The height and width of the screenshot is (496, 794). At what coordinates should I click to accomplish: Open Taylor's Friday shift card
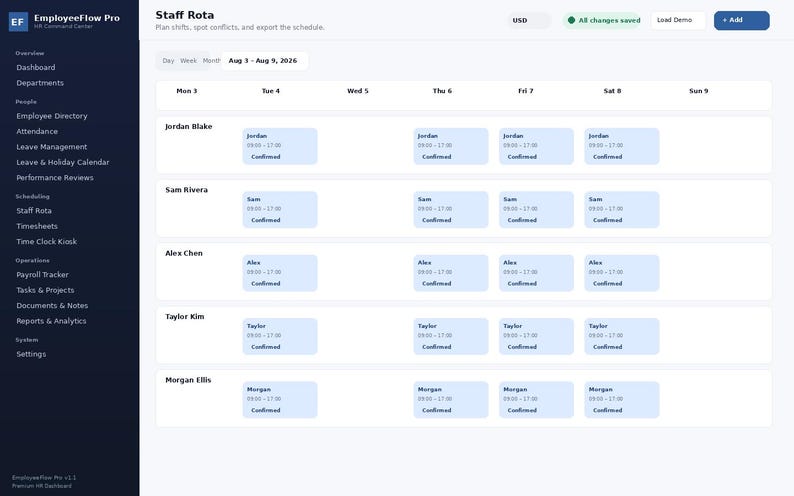tap(536, 337)
